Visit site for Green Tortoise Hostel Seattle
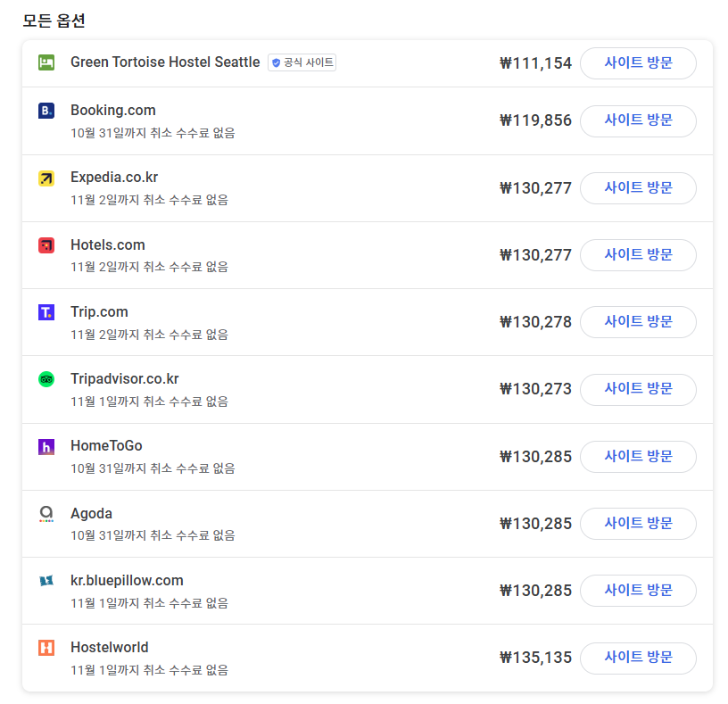728x704 pixels. pyautogui.click(x=638, y=63)
